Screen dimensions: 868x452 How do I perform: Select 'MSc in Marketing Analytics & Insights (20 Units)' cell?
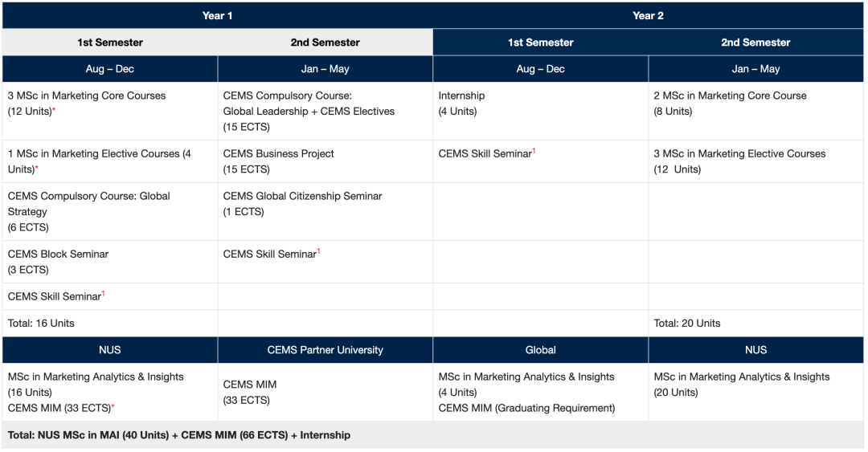click(x=755, y=393)
